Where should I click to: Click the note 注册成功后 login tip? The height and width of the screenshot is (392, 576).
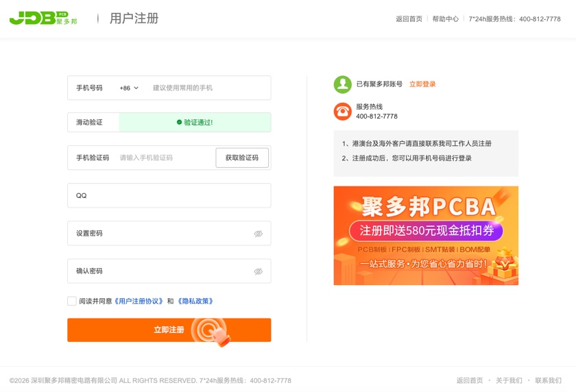[407, 158]
